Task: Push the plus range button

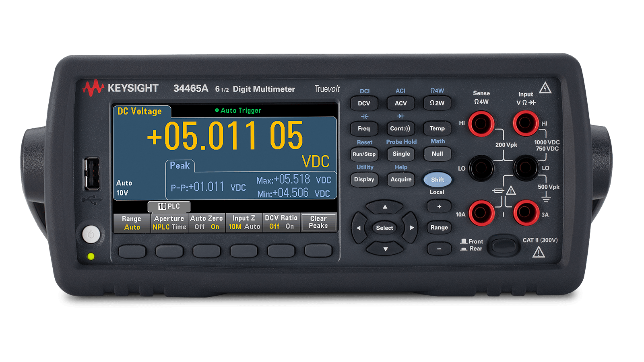Action: 439,207
